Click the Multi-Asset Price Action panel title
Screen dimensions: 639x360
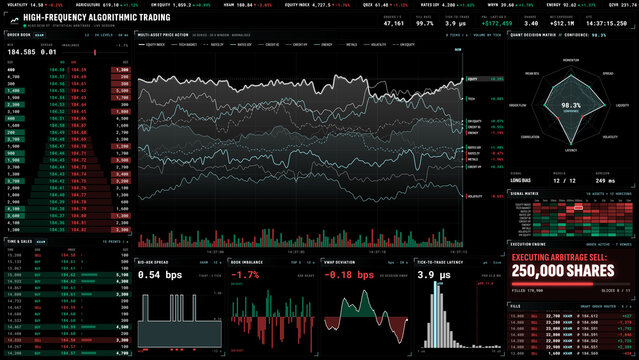163,35
